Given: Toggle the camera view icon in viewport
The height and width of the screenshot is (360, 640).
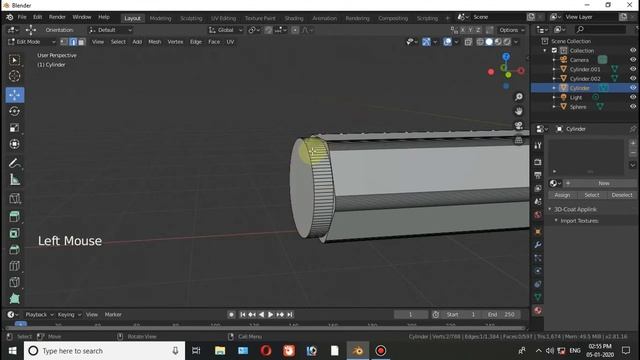Looking at the screenshot, I should pyautogui.click(x=518, y=125).
